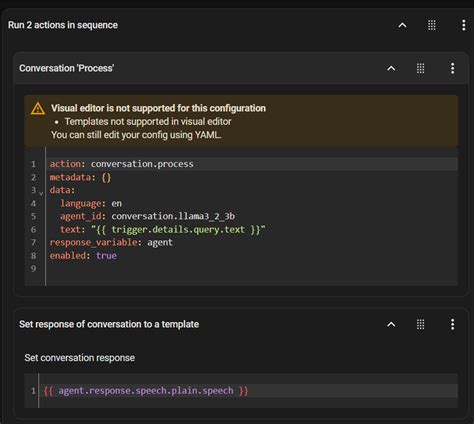The height and width of the screenshot is (424, 474).
Task: Click the 'Run 2 actions in sequence' title
Action: coord(63,25)
